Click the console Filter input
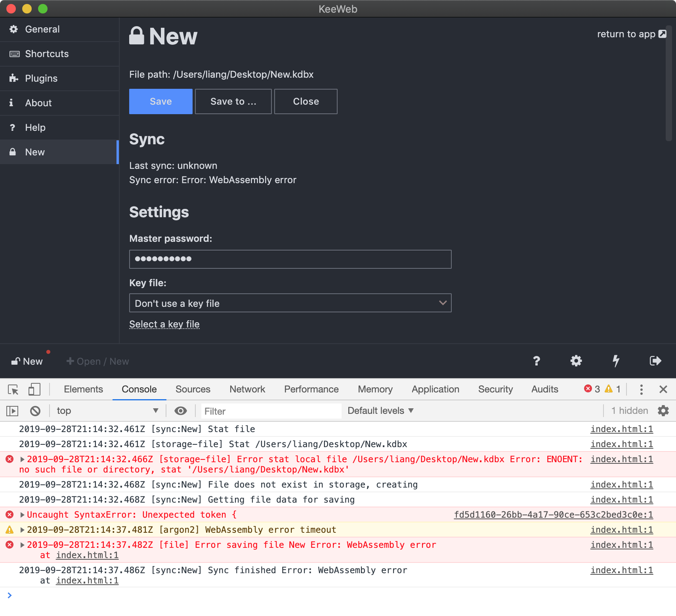Image resolution: width=676 pixels, height=616 pixels. coord(271,411)
